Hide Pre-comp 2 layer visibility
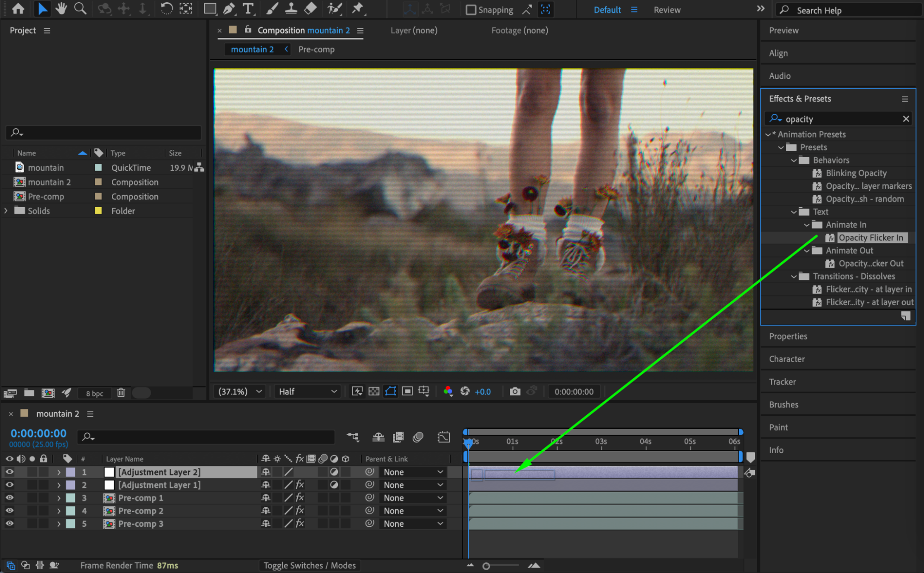 9,511
